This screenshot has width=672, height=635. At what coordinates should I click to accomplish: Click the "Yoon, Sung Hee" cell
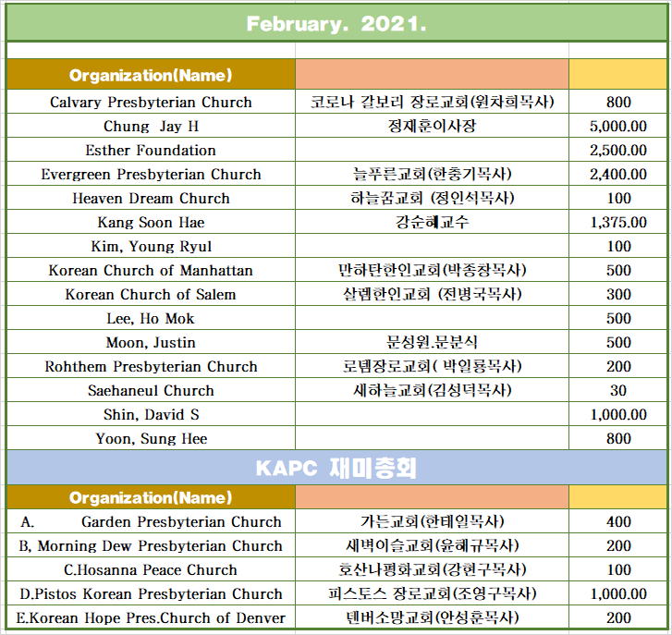pyautogui.click(x=151, y=438)
